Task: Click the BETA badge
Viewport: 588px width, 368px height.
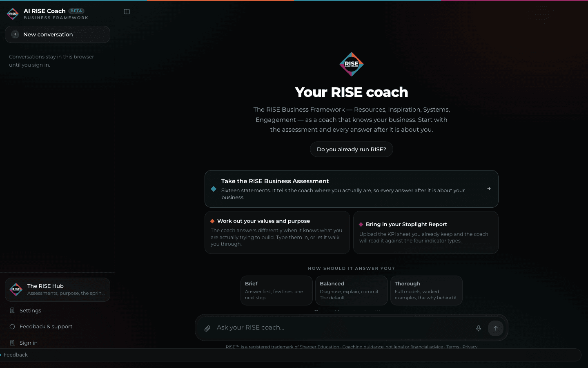Action: click(76, 11)
